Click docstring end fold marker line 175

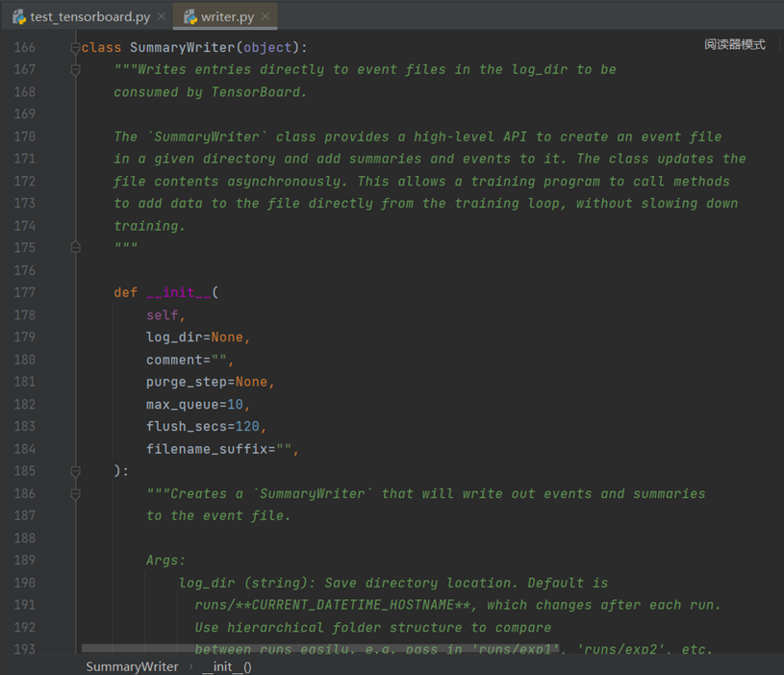(75, 247)
